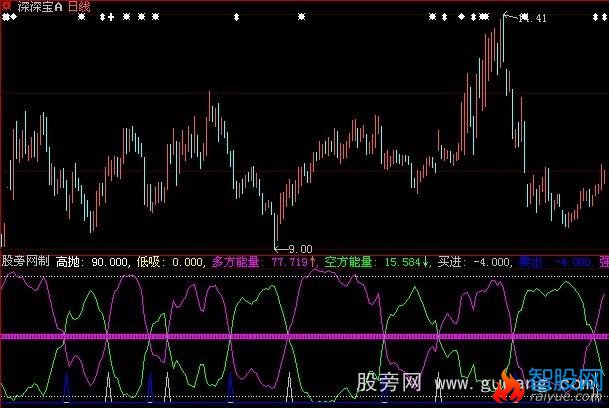The width and height of the screenshot is (609, 408).
Task: Open the 股旁网制 indicator name
Action: [25, 262]
